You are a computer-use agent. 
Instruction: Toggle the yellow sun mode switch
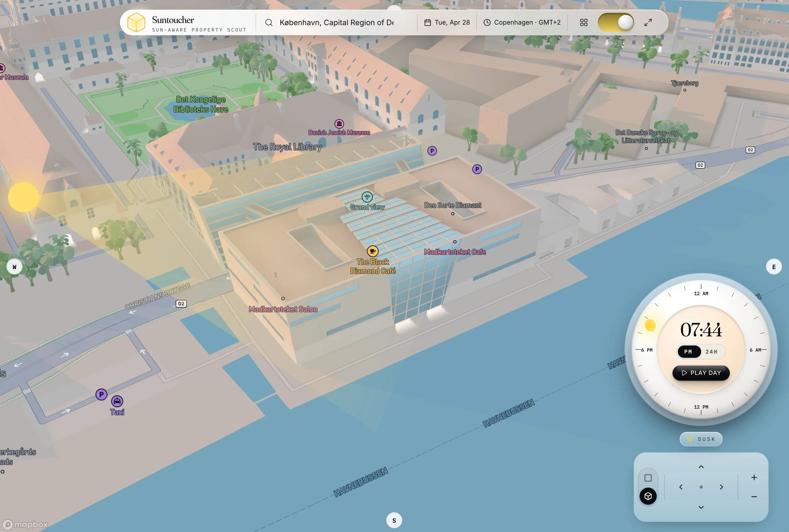615,22
